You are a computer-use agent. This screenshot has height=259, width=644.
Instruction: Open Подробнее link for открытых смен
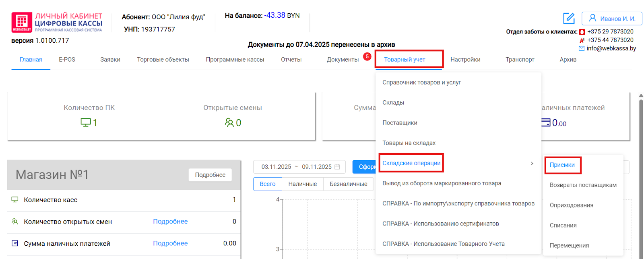(170, 222)
